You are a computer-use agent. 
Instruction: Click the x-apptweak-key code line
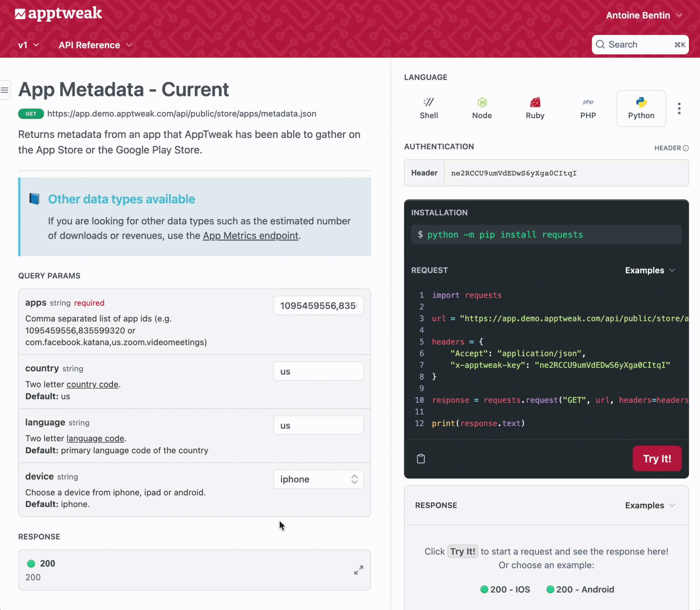click(x=560, y=365)
